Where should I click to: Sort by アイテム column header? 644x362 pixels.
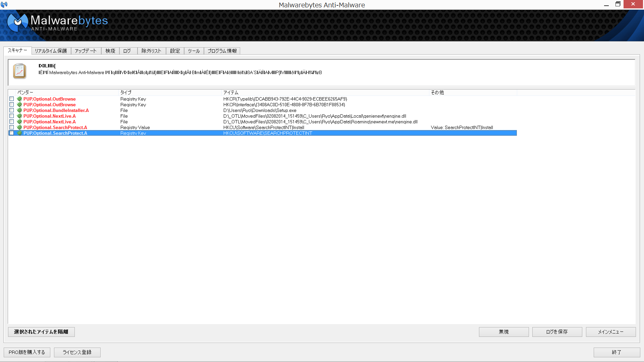pos(325,93)
